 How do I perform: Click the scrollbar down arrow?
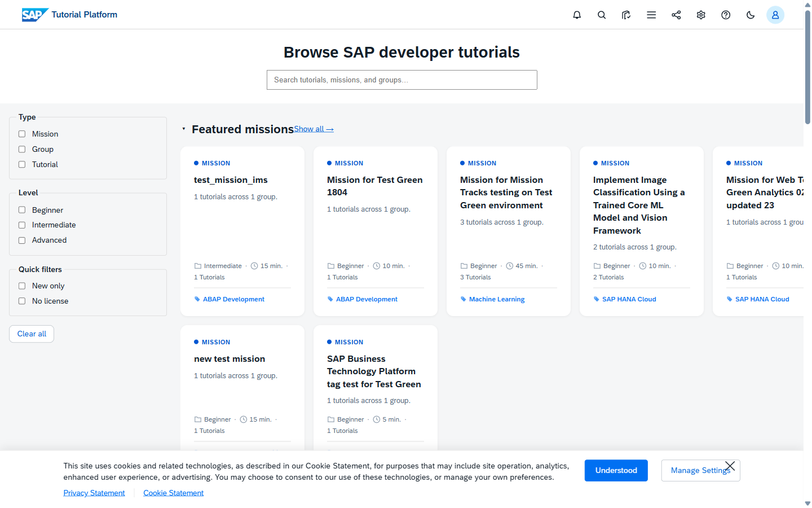(x=807, y=503)
